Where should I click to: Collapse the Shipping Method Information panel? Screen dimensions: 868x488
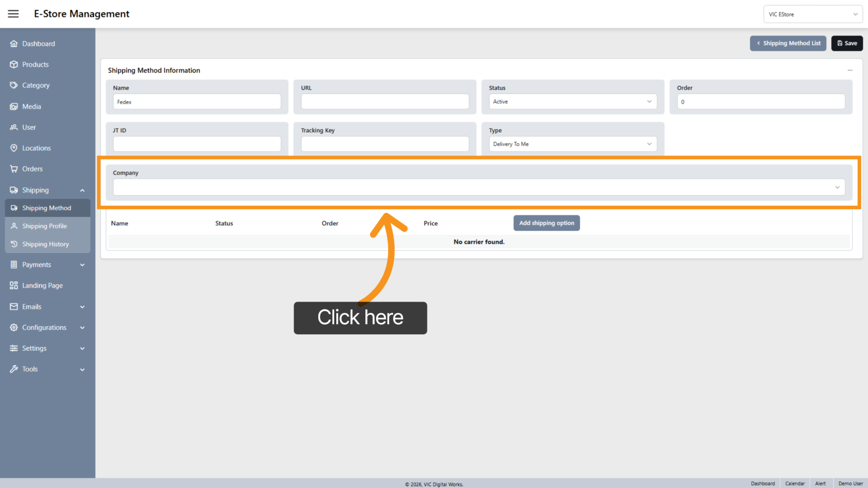pyautogui.click(x=849, y=70)
